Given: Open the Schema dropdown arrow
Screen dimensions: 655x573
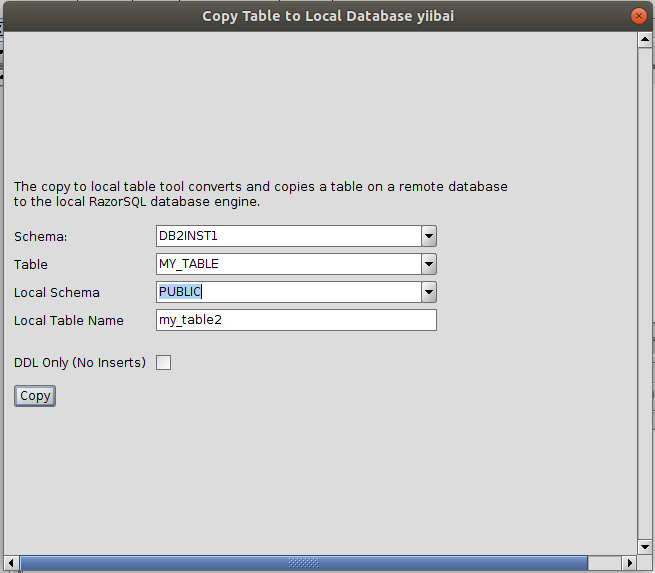Looking at the screenshot, I should pos(429,236).
